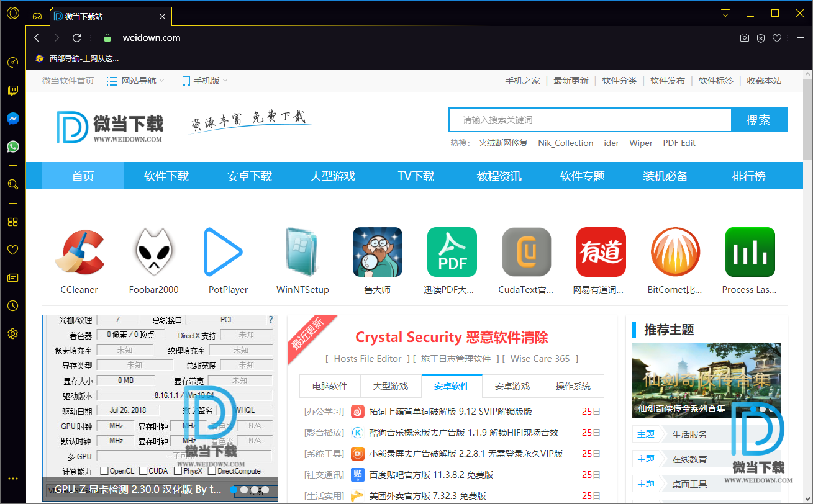Viewport: 813px width, 504px height.
Task: Take a snapshot with the camera icon
Action: [744, 38]
